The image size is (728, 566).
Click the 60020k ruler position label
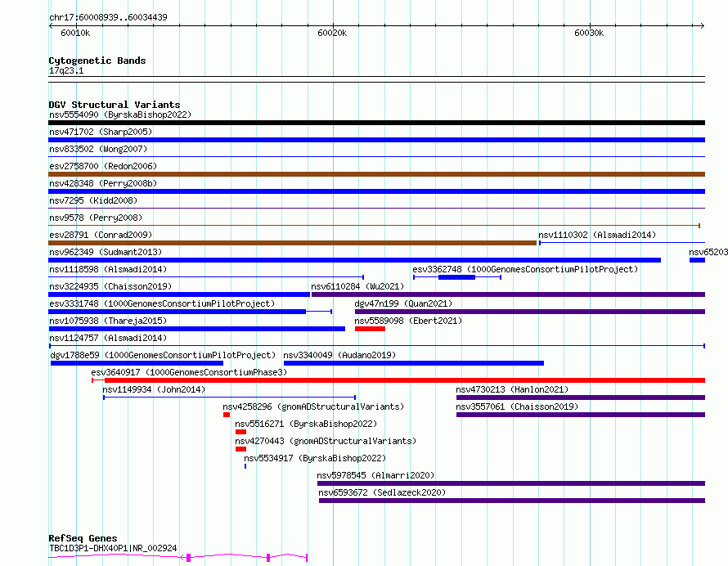(x=332, y=33)
